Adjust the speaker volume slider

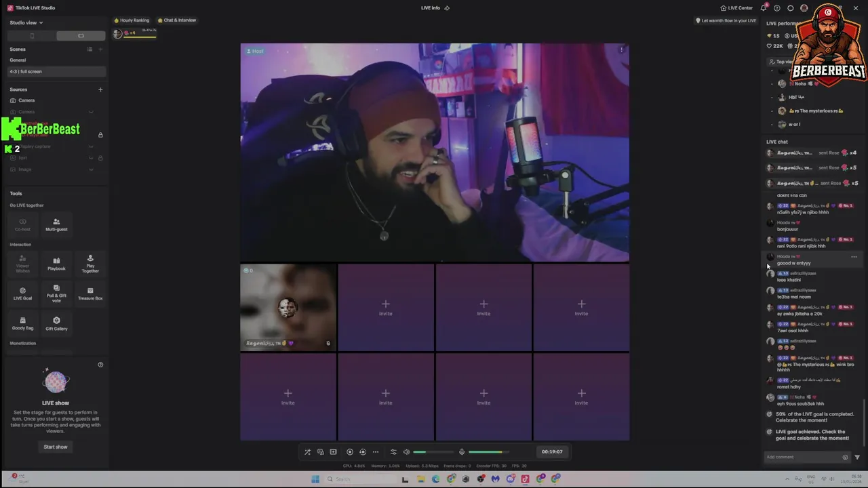click(433, 452)
